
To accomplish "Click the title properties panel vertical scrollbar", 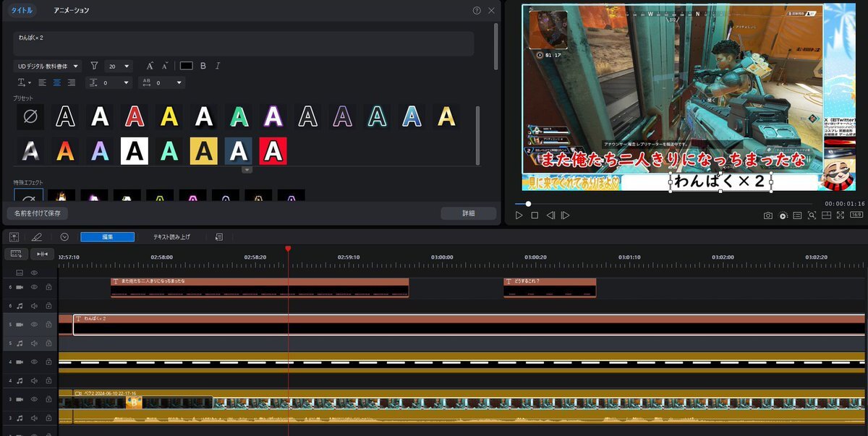I will (496, 46).
